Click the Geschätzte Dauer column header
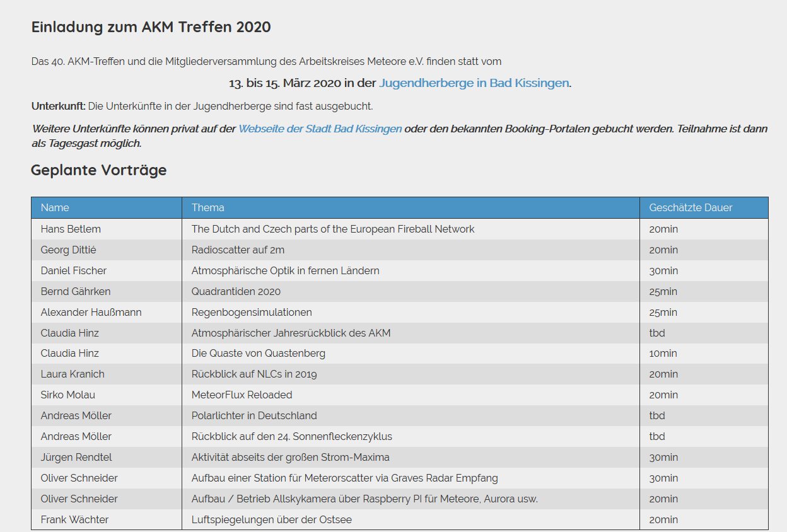Screen dimensions: 787x532 pos(691,207)
